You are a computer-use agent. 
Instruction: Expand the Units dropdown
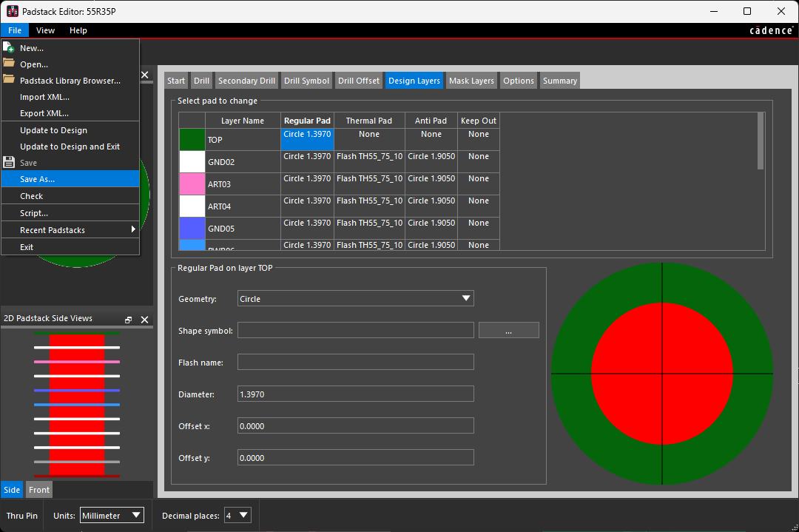tap(111, 516)
